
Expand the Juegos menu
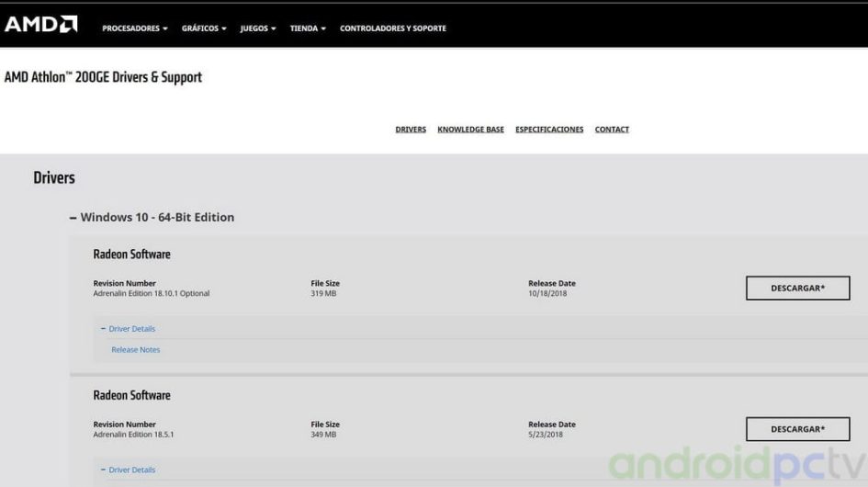(259, 28)
